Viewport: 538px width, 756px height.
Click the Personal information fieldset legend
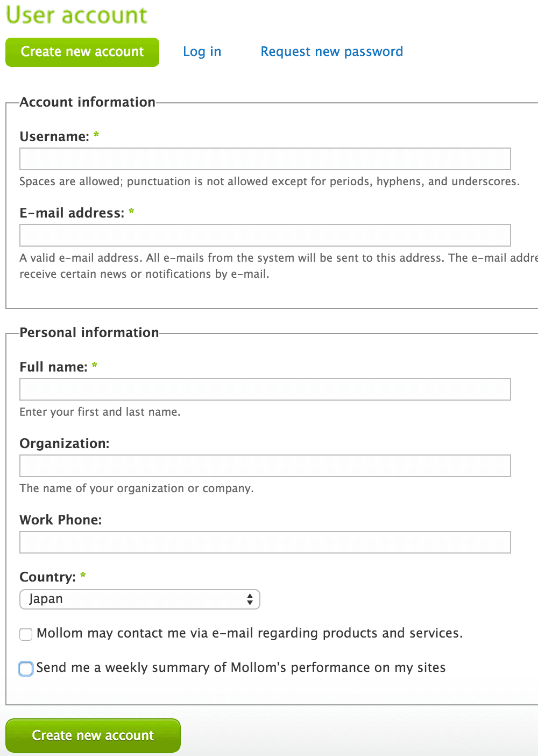point(89,333)
